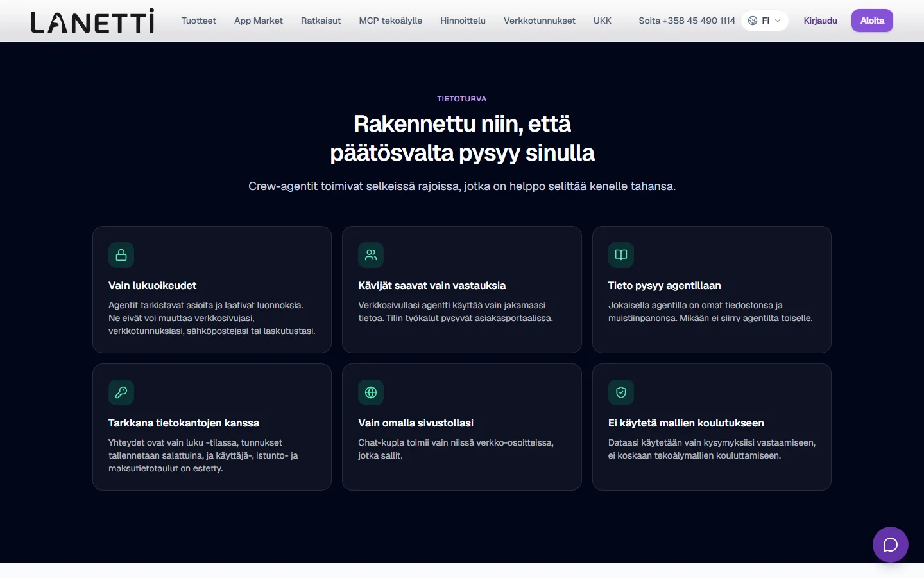The width and height of the screenshot is (924, 578).
Task: Click the Vain omalla sivustollasi heading
Action: click(416, 423)
